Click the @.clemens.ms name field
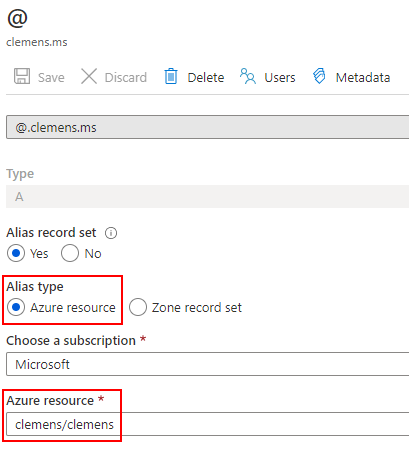This screenshot has height=449, width=409. (x=207, y=127)
